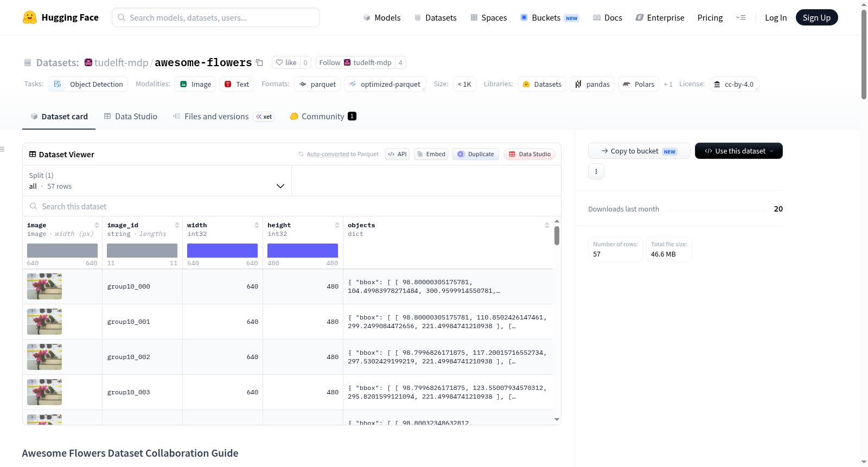Open the image thumbnail for group10_001

(44, 322)
